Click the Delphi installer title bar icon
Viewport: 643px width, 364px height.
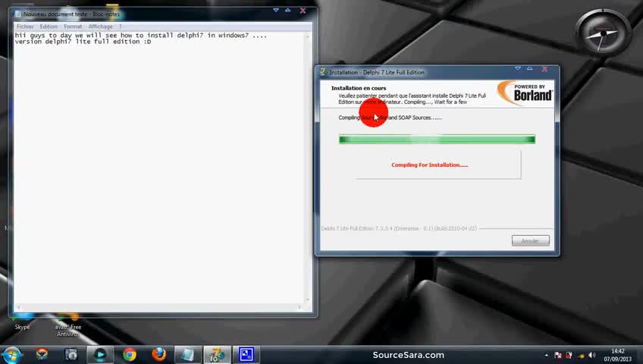(323, 72)
